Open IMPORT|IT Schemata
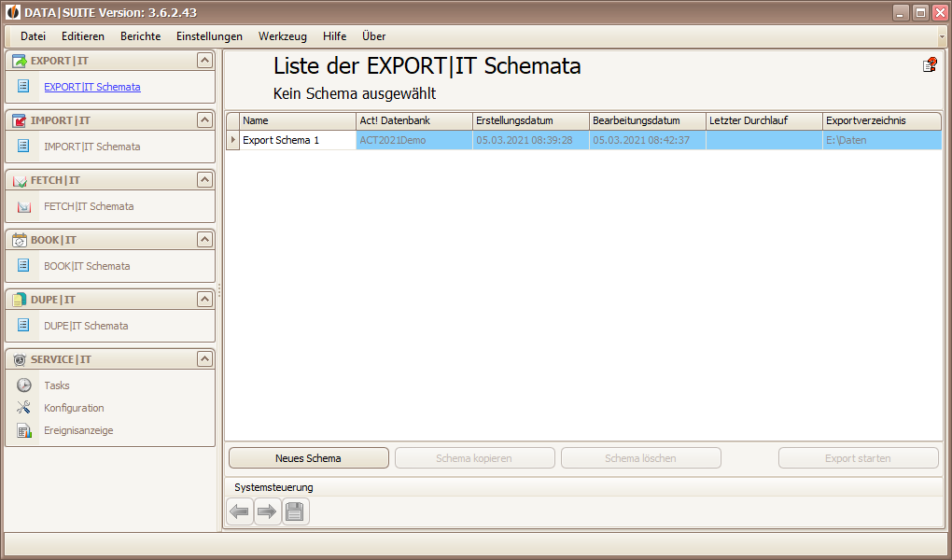The image size is (952, 560). coord(92,147)
